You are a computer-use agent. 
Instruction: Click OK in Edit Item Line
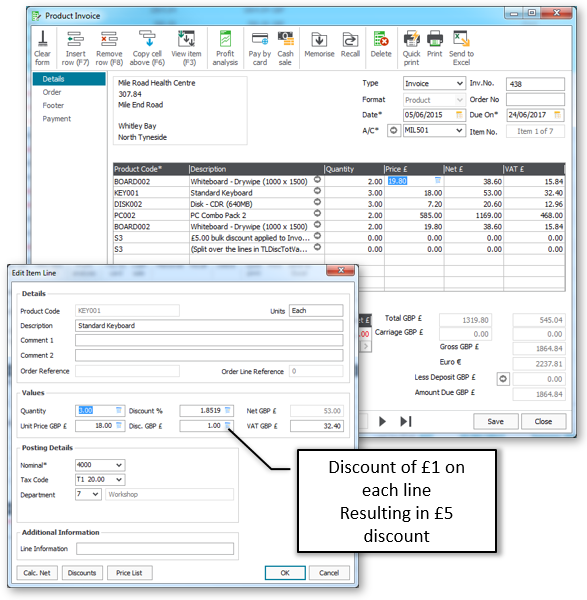click(285, 573)
